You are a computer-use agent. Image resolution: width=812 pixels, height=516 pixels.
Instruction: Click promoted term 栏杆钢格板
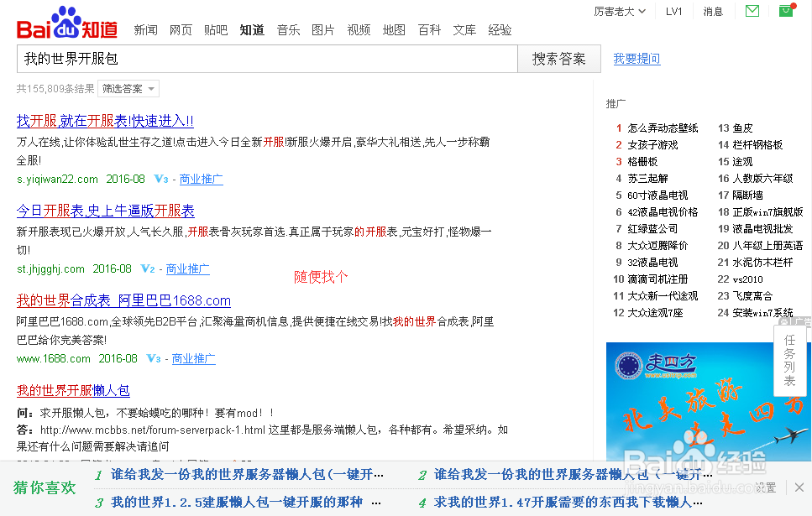pos(757,145)
